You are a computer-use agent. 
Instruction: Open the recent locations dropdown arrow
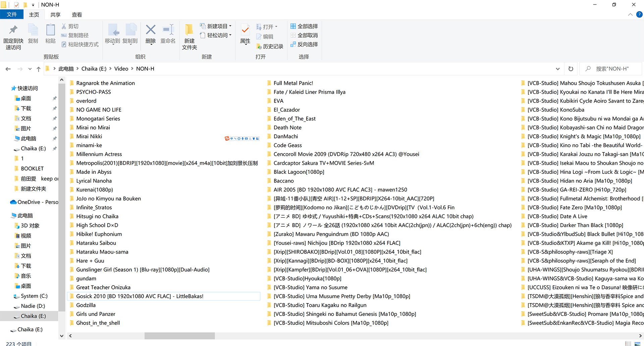click(x=30, y=69)
